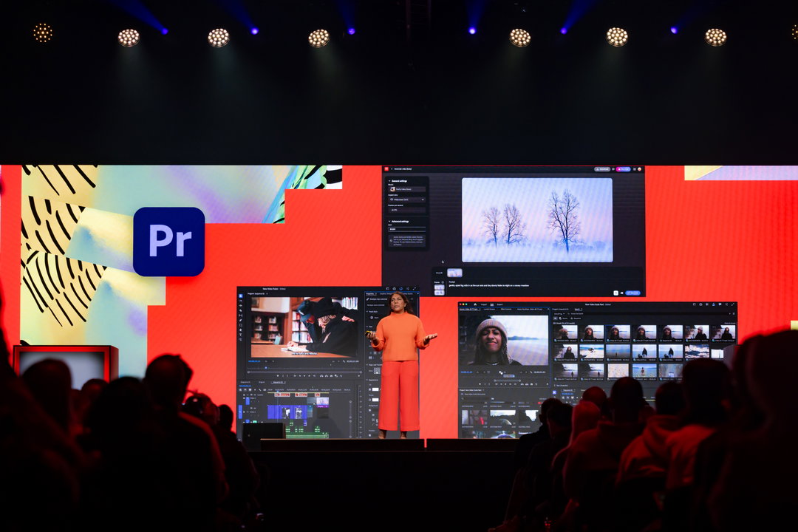Open the profile avatar in Generate Video header
The image size is (798, 532).
[640, 169]
